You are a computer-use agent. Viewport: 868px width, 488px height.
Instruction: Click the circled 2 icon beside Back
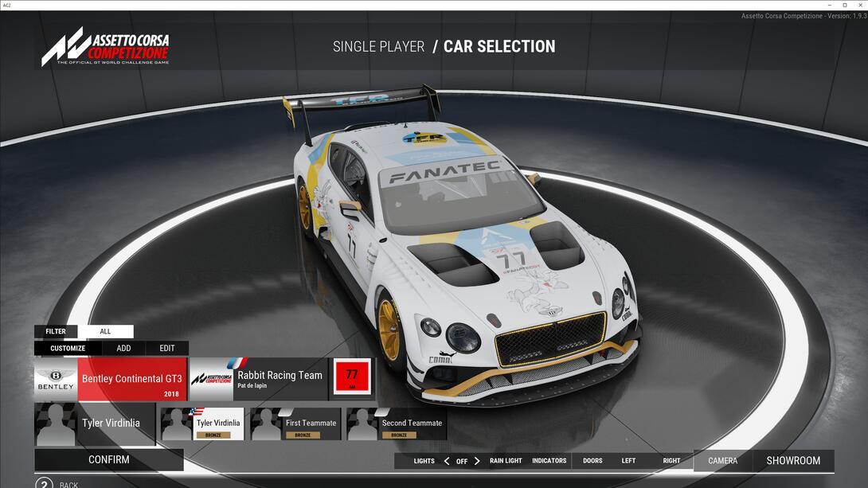pos(45,485)
